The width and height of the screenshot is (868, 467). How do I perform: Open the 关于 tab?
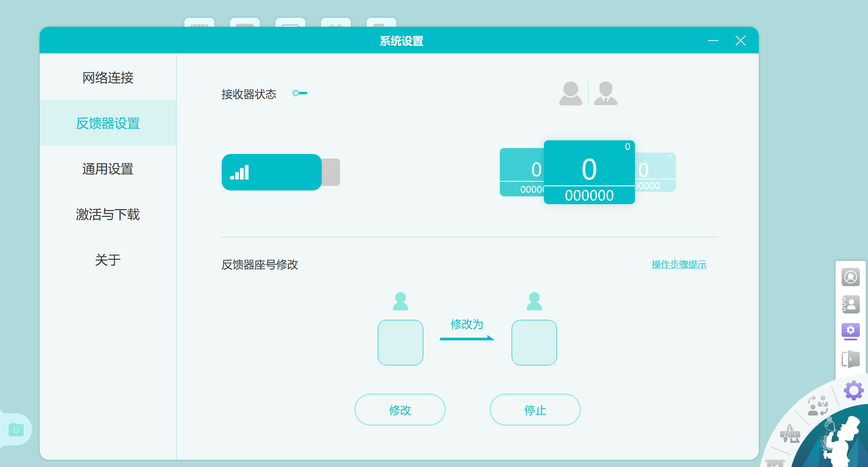pyautogui.click(x=108, y=260)
